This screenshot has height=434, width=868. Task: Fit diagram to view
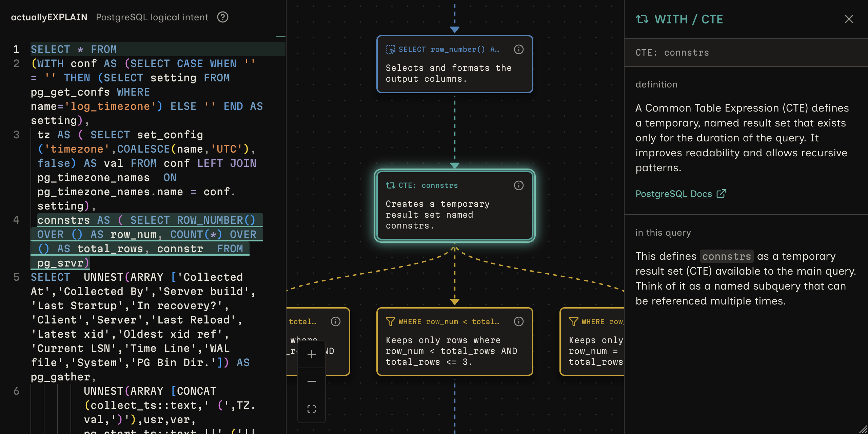tap(312, 409)
